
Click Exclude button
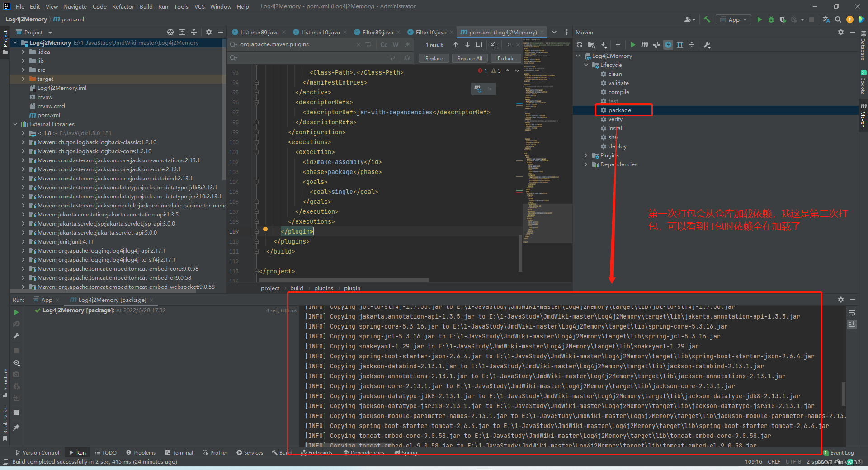pyautogui.click(x=506, y=58)
